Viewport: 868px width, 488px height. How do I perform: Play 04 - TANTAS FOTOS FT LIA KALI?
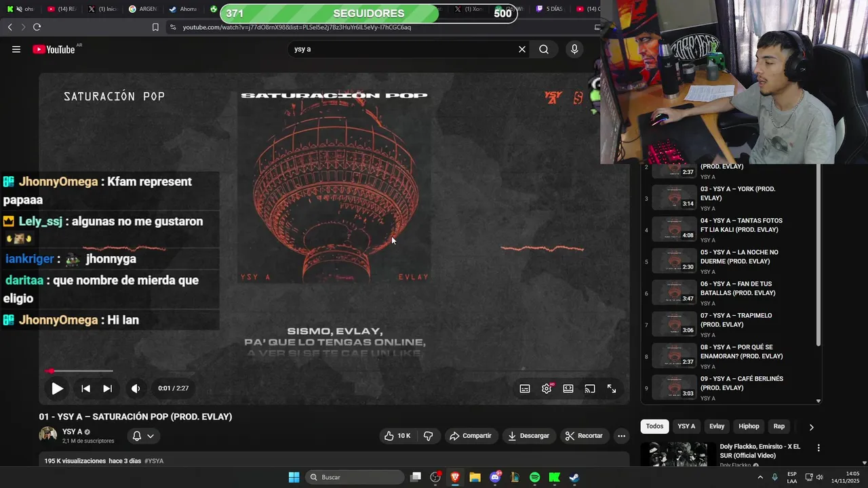(x=729, y=230)
